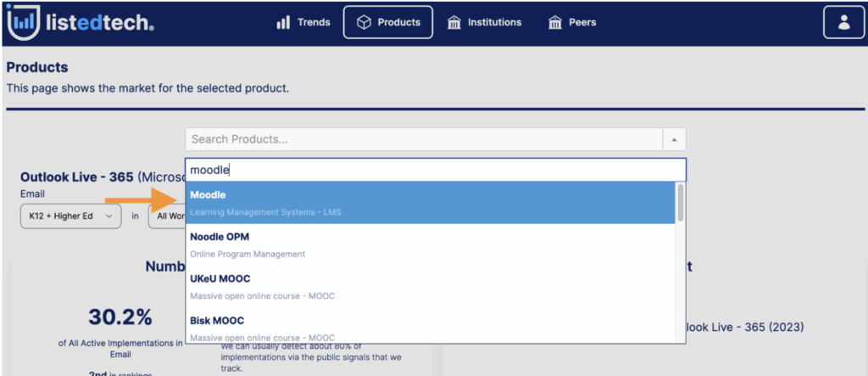Open the Institutions tab
The width and height of the screenshot is (868, 376).
484,22
